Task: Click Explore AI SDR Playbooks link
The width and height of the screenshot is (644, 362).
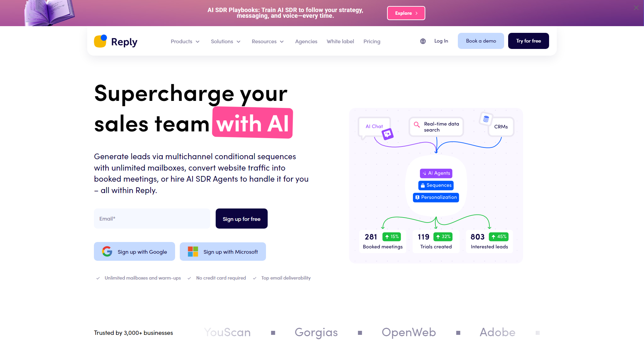Action: (406, 13)
